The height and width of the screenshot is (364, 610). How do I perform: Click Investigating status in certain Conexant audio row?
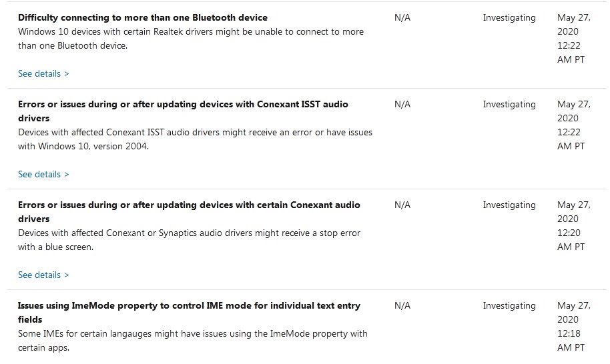509,205
